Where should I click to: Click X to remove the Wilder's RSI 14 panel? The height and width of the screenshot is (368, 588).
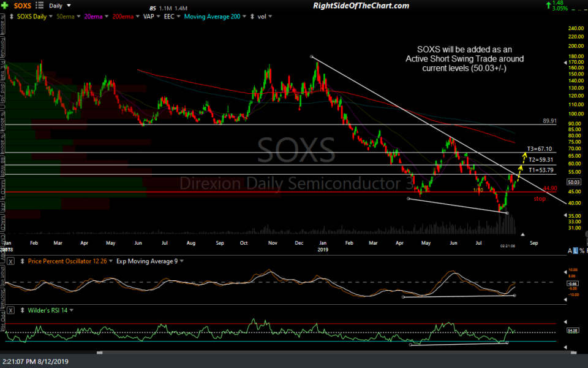(9, 310)
